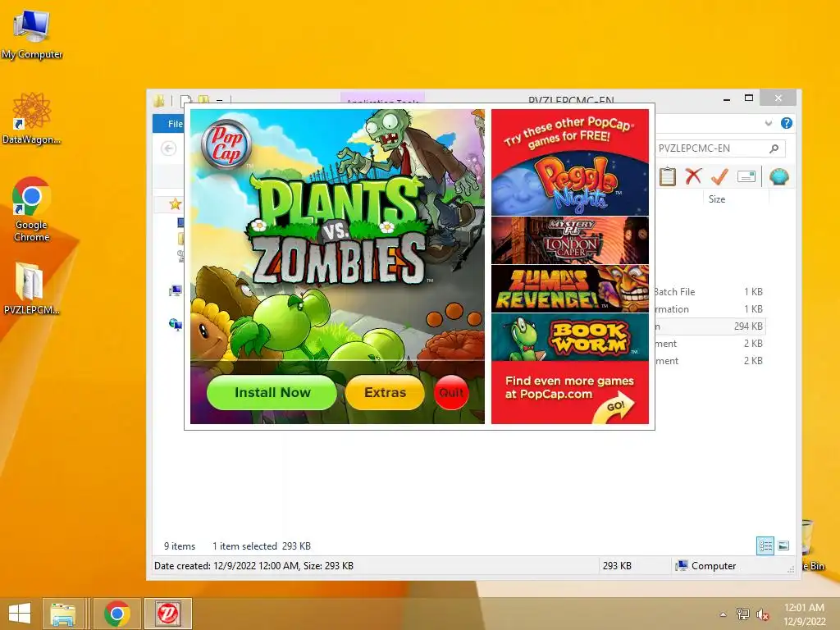
Task: Open the Peggle Nights game banner
Action: tap(570, 184)
